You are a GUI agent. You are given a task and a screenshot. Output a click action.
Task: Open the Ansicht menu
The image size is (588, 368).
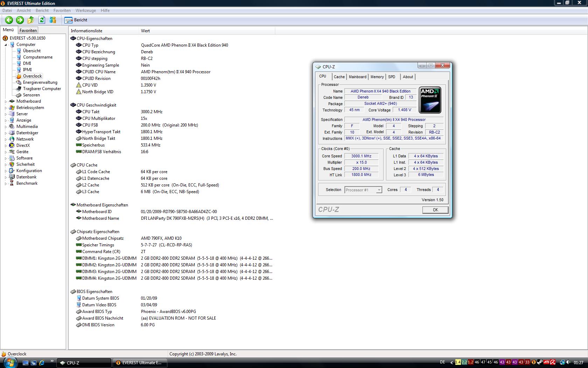24,11
